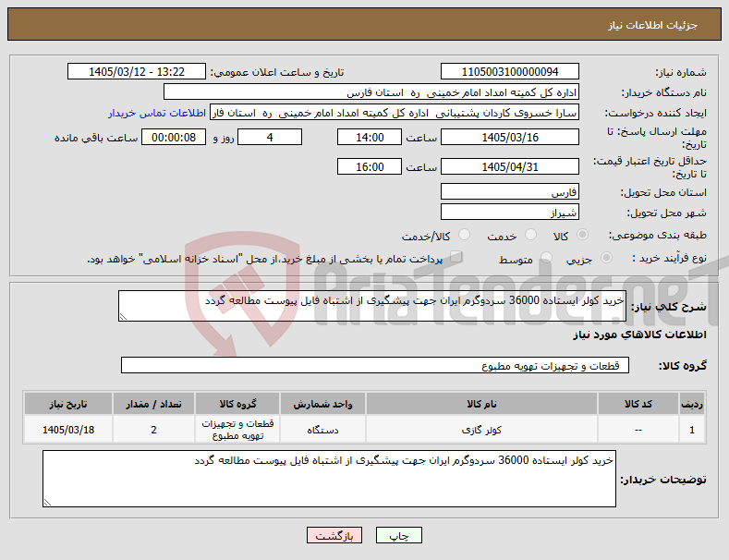Image resolution: width=729 pixels, height=560 pixels.
Task: Click the ایجاد کننده درخواست field
Action: [395, 113]
